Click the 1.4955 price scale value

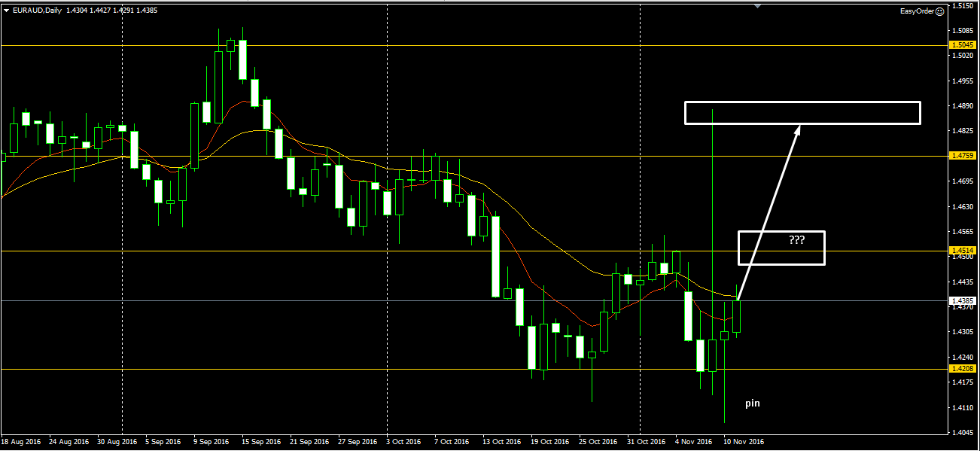(963, 81)
